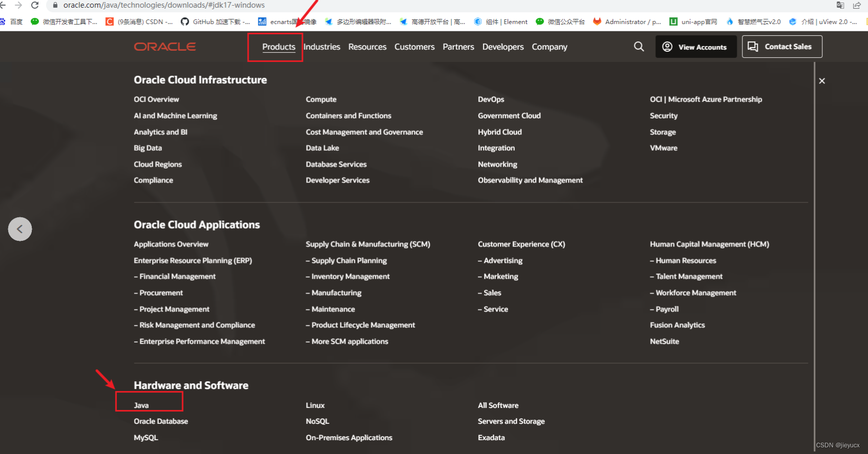
Task: Open the Data Lake link
Action: [322, 148]
